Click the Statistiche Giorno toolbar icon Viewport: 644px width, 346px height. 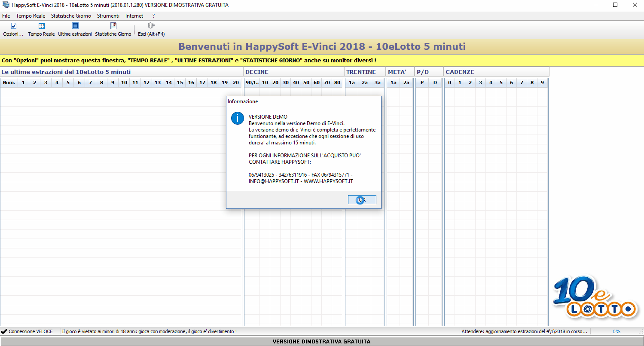[113, 26]
